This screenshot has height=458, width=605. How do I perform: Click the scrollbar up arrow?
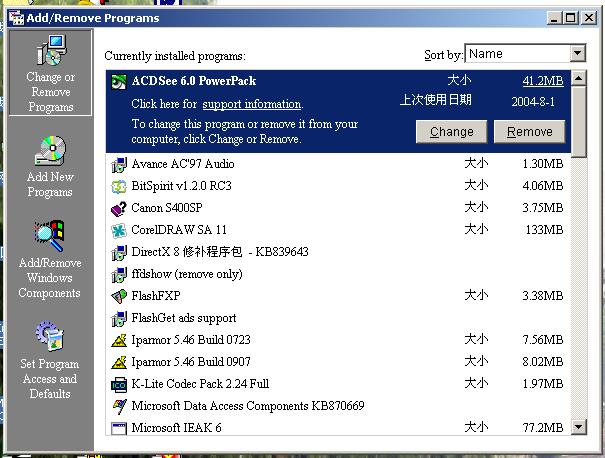(579, 78)
